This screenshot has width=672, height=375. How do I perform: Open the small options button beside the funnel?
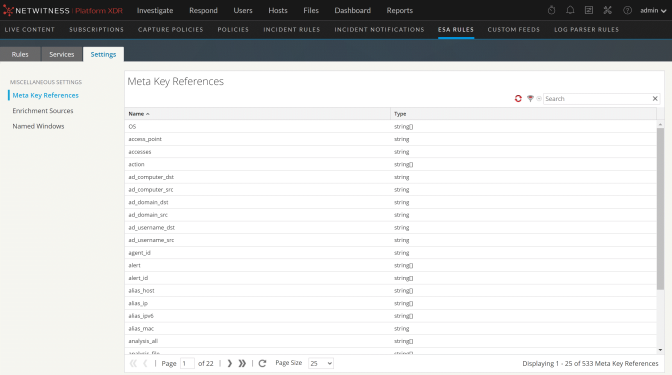pyautogui.click(x=539, y=99)
